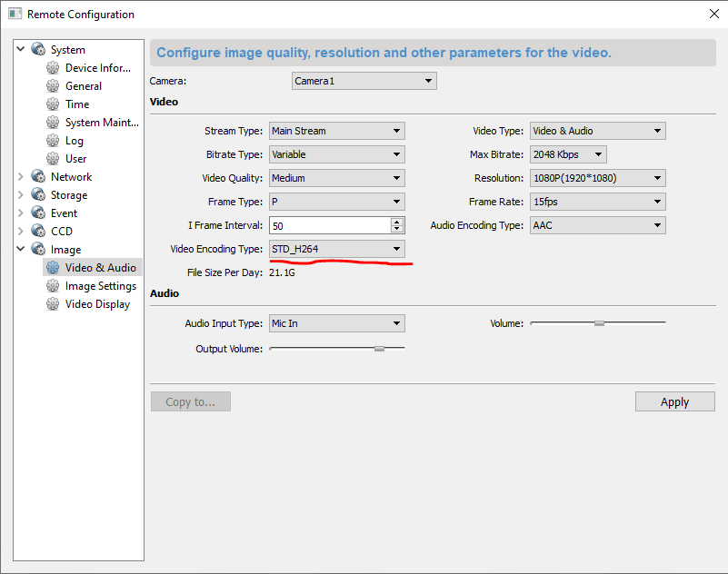The width and height of the screenshot is (728, 574).
Task: Select System Maintenance in the tree
Action: tap(102, 123)
